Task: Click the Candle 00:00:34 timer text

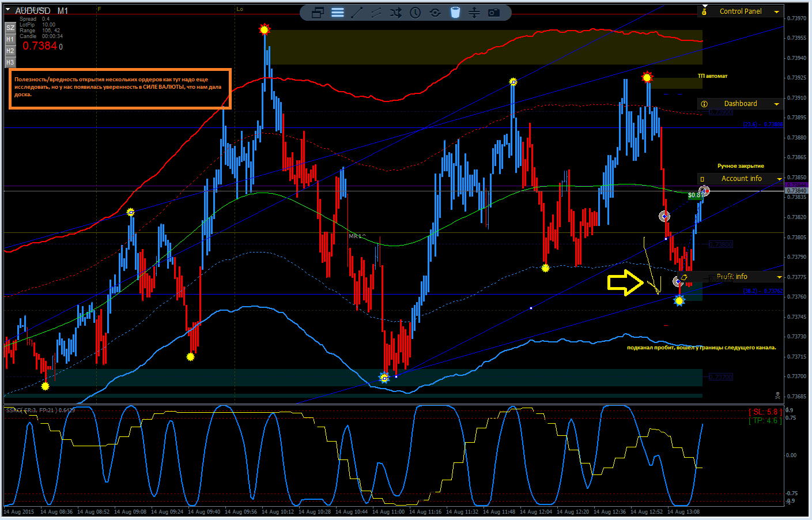Action: (x=41, y=36)
